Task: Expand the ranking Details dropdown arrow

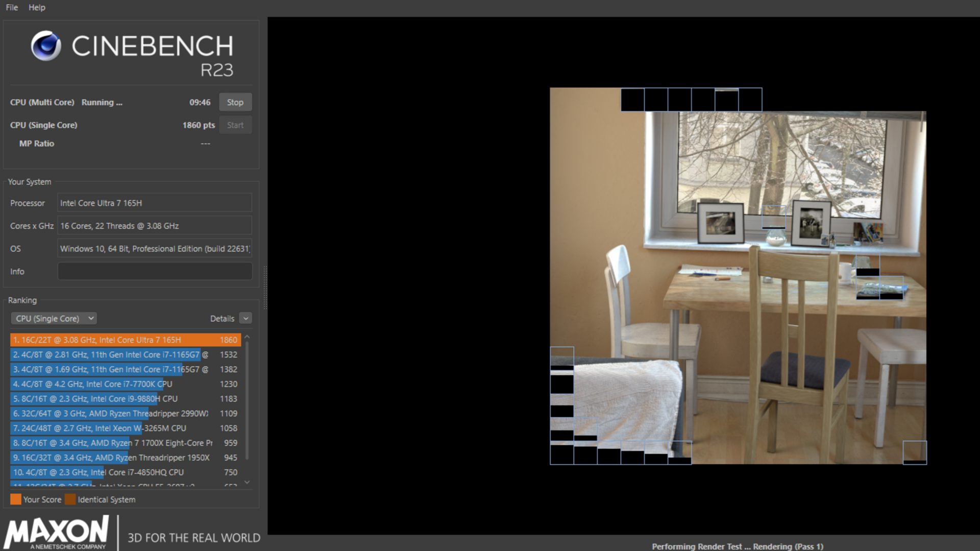Action: 246,318
